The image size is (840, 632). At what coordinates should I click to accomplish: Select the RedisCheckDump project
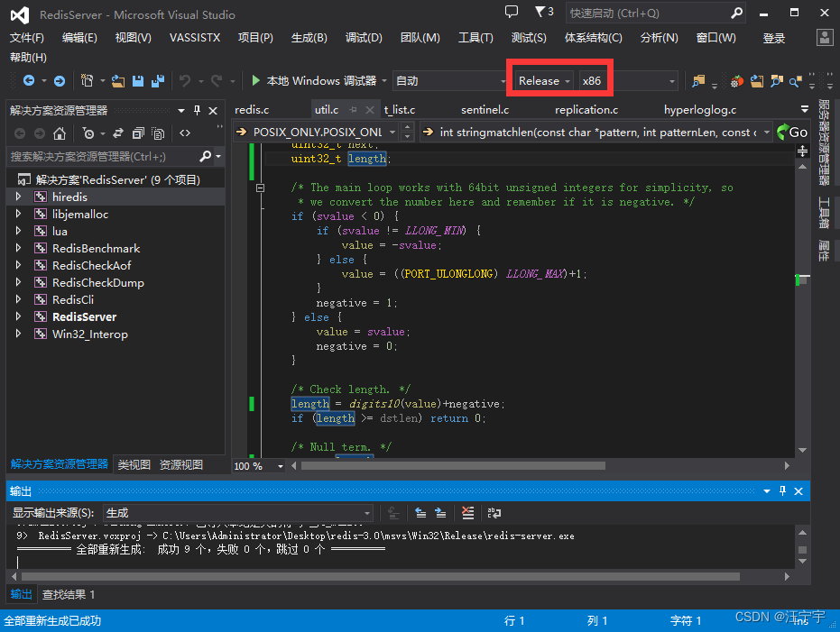tap(98, 282)
